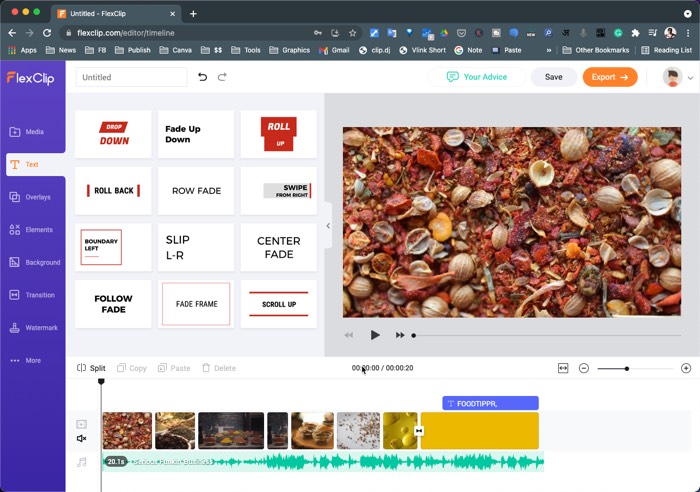This screenshot has height=492, width=700.
Task: Export the video
Action: (610, 77)
